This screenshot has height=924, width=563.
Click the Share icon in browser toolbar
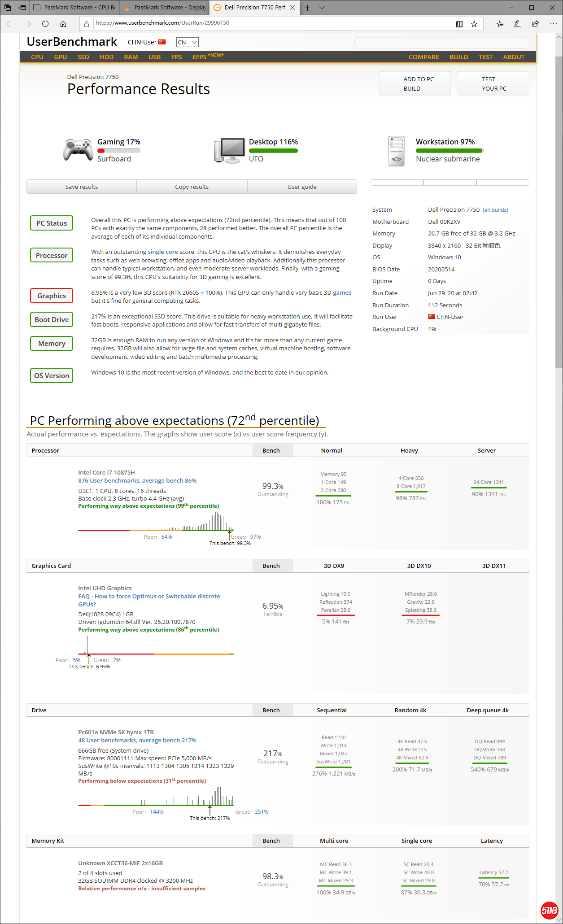pyautogui.click(x=535, y=24)
